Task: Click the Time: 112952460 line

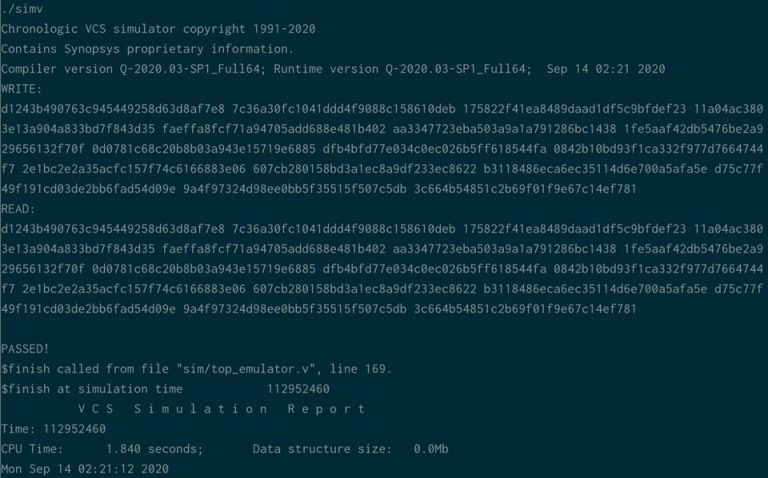Action: pos(53,428)
